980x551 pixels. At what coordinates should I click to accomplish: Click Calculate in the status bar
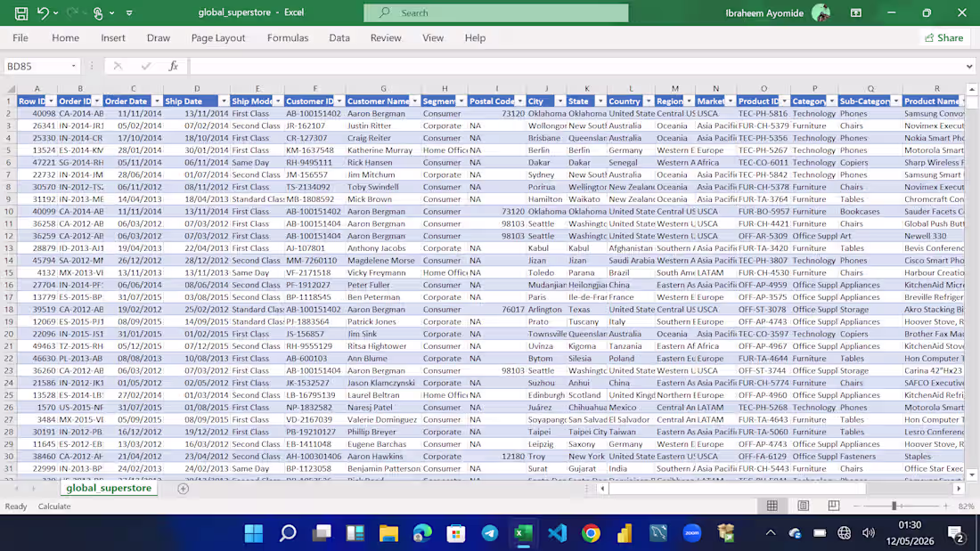click(54, 506)
